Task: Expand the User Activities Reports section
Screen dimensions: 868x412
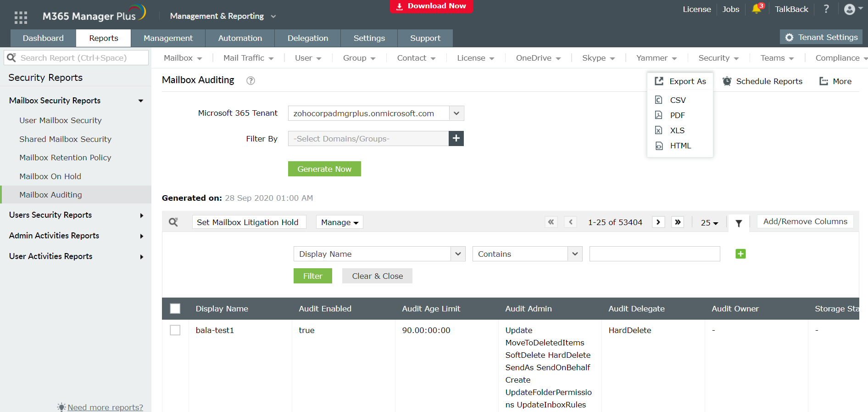Action: 142,257
